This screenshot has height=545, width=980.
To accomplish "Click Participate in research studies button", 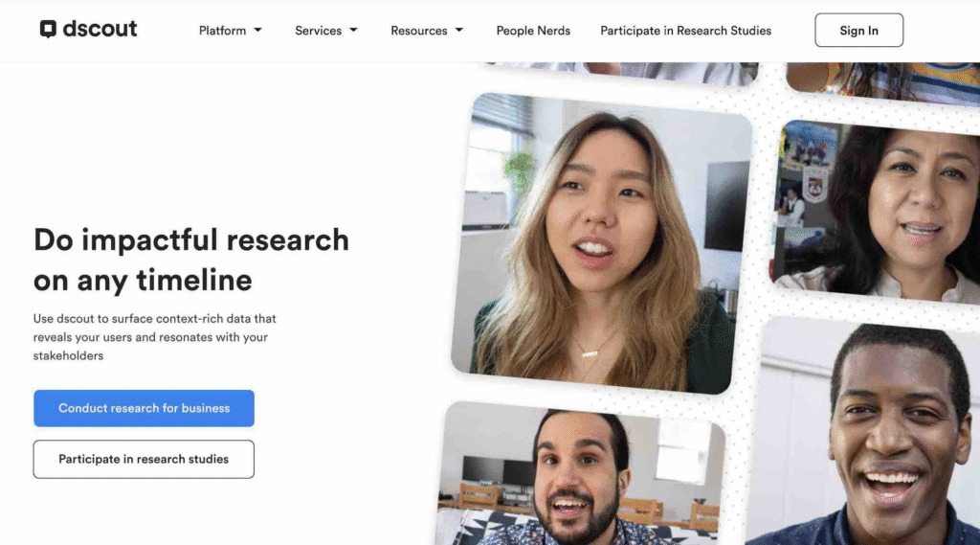I will tap(144, 460).
